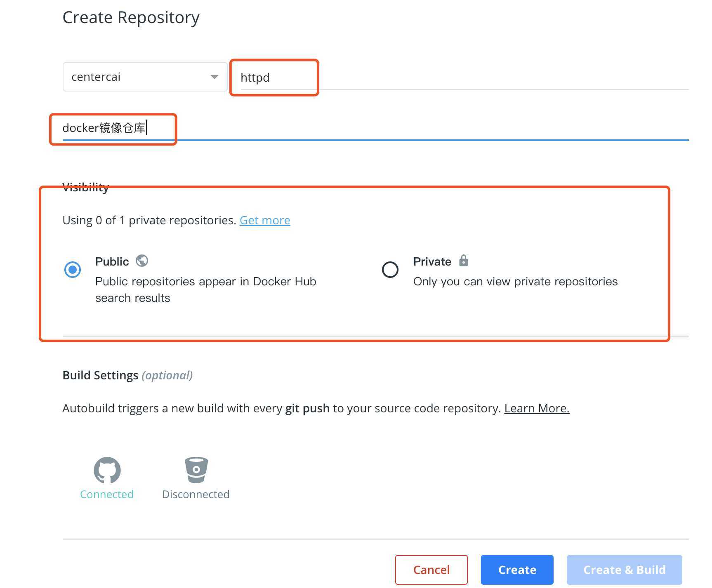This screenshot has height=588, width=712.
Task: Click the globe icon next to Public
Action: 142,261
